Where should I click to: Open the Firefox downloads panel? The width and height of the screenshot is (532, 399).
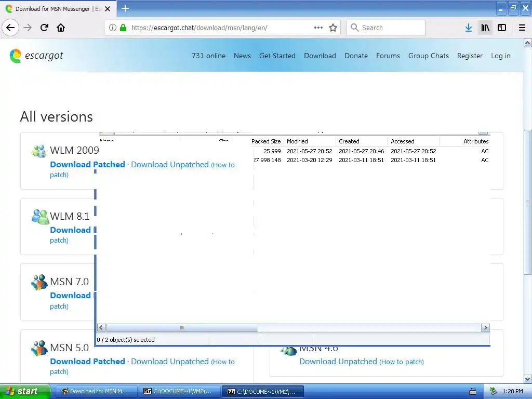click(469, 28)
